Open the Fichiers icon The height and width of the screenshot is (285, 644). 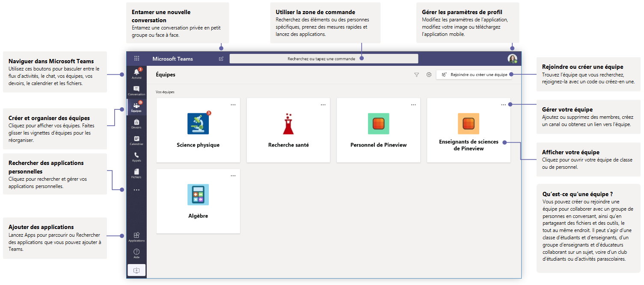pos(137,172)
